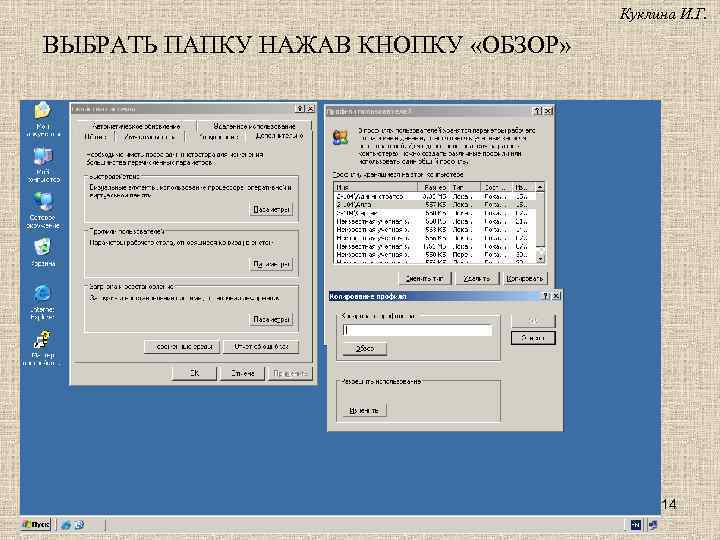The height and width of the screenshot is (540, 720).
Task: Click the Обзор browse button
Action: coord(365,349)
